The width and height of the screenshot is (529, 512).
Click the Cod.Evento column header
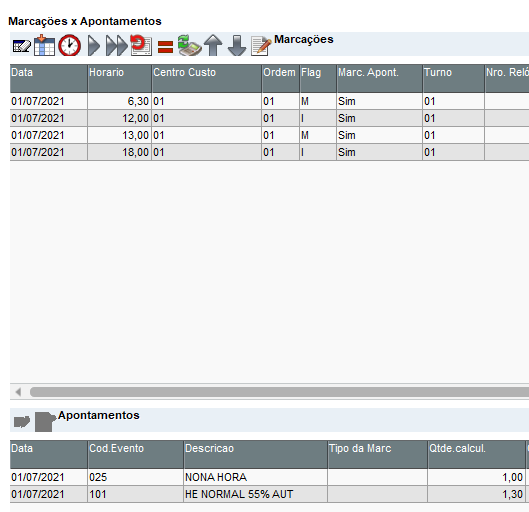pos(136,454)
